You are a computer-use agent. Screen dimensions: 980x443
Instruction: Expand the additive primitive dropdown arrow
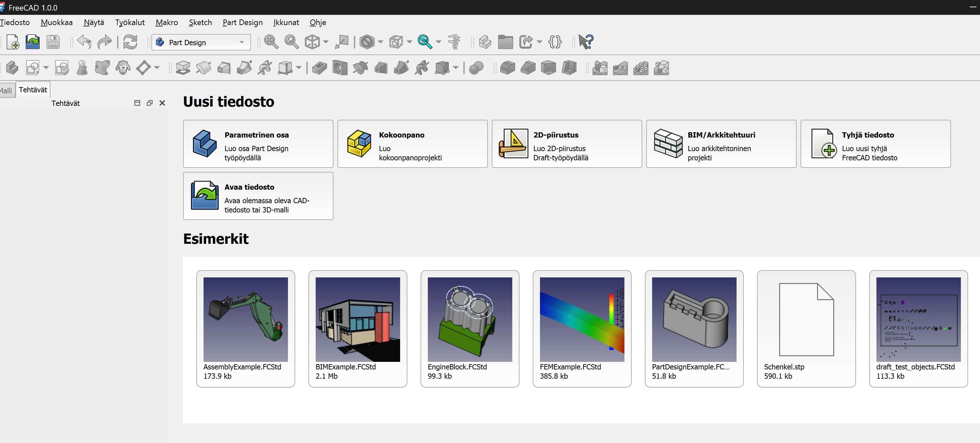299,68
